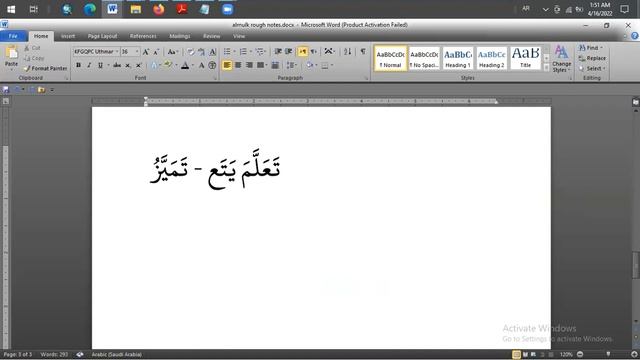Image resolution: width=640 pixels, height=360 pixels.
Task: Apply the Title style
Action: coord(525,58)
